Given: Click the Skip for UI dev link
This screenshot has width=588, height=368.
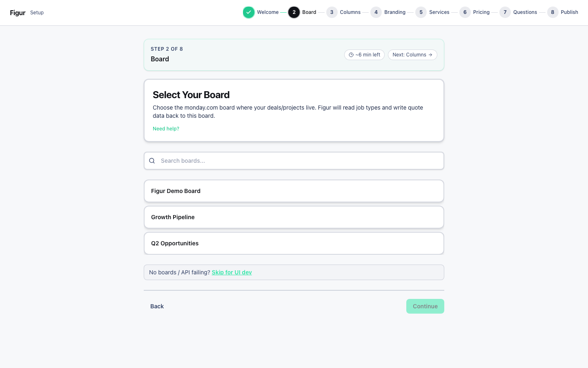Looking at the screenshot, I should pyautogui.click(x=232, y=272).
